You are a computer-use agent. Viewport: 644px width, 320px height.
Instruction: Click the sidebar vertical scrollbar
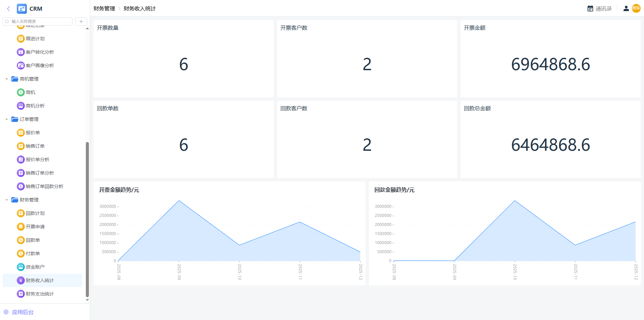click(87, 218)
